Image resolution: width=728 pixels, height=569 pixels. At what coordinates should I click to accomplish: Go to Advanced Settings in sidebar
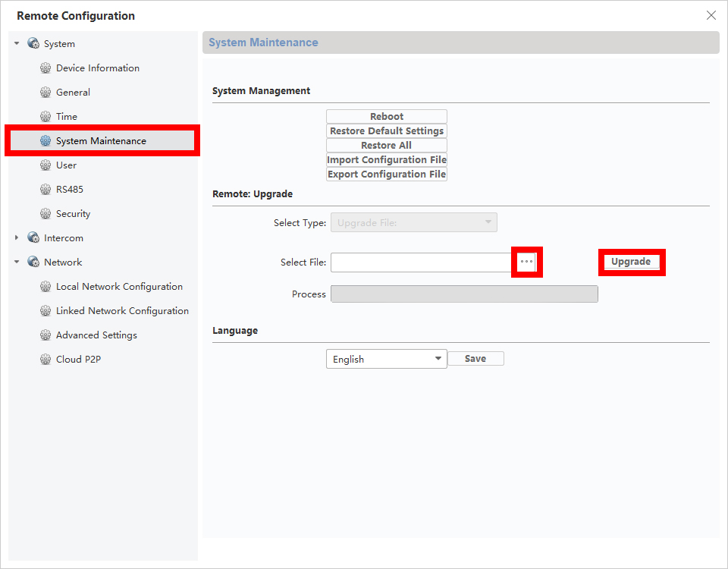coord(96,335)
